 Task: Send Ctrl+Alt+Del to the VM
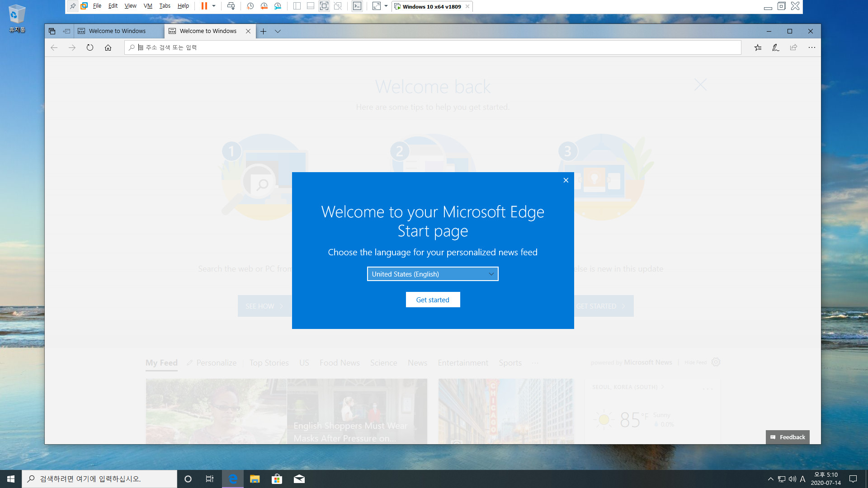coord(231,6)
